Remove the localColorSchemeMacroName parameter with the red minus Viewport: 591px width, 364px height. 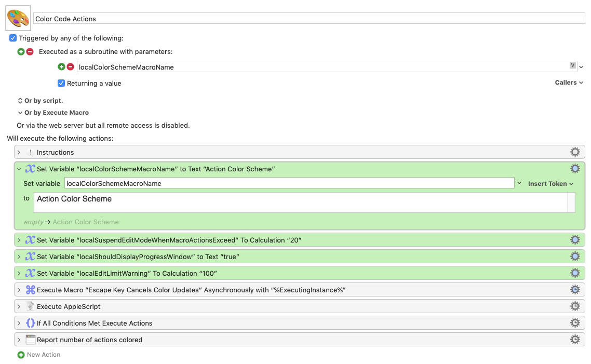click(71, 66)
